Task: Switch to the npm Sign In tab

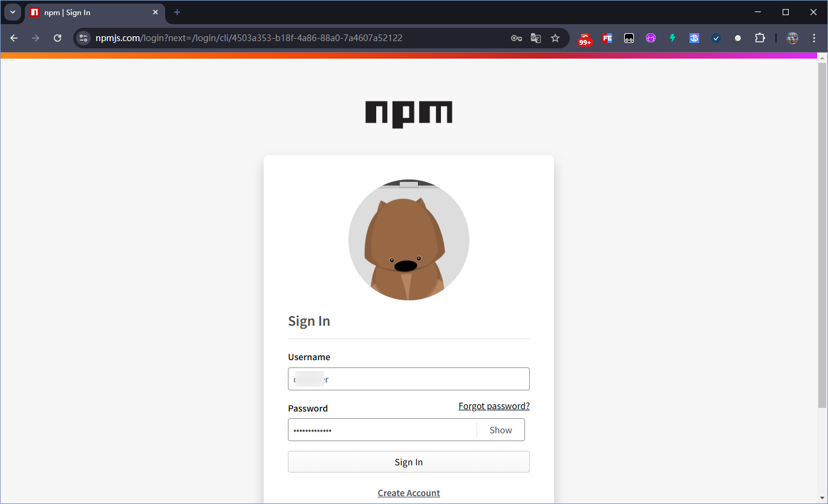Action: pyautogui.click(x=91, y=12)
